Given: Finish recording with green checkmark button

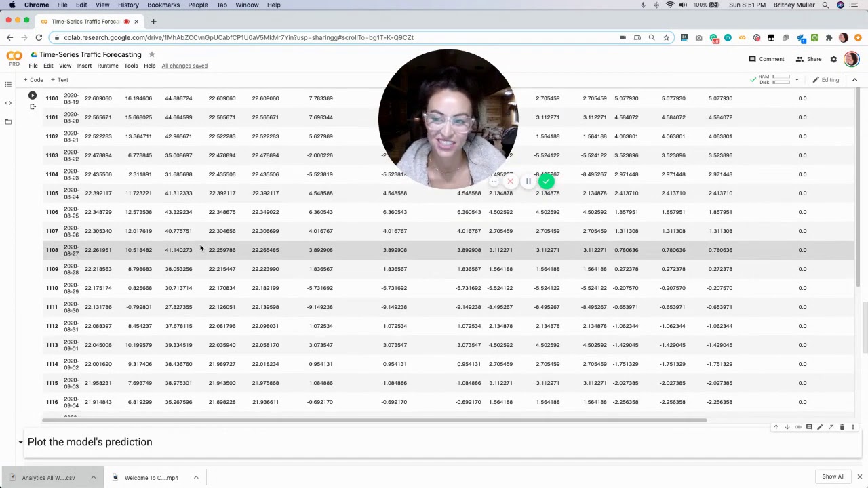Looking at the screenshot, I should [x=546, y=181].
